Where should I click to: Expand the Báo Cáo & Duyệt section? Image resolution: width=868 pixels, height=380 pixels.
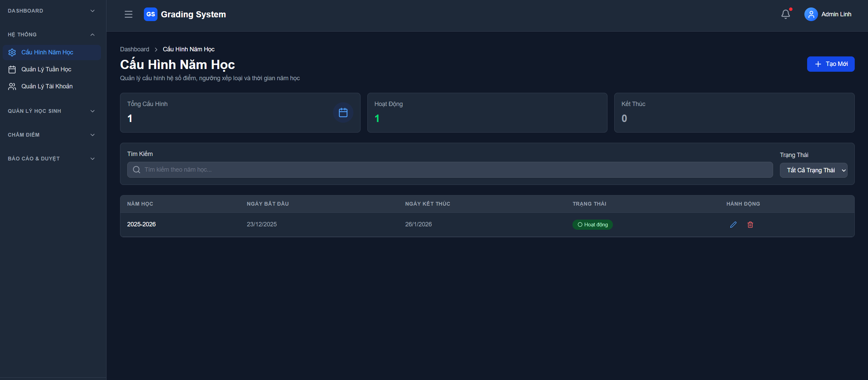point(92,159)
